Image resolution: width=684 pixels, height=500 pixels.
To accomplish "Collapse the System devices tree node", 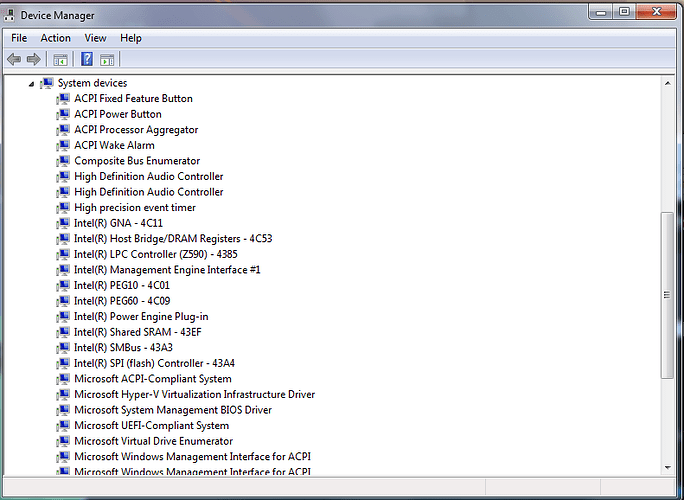I will [31, 84].
